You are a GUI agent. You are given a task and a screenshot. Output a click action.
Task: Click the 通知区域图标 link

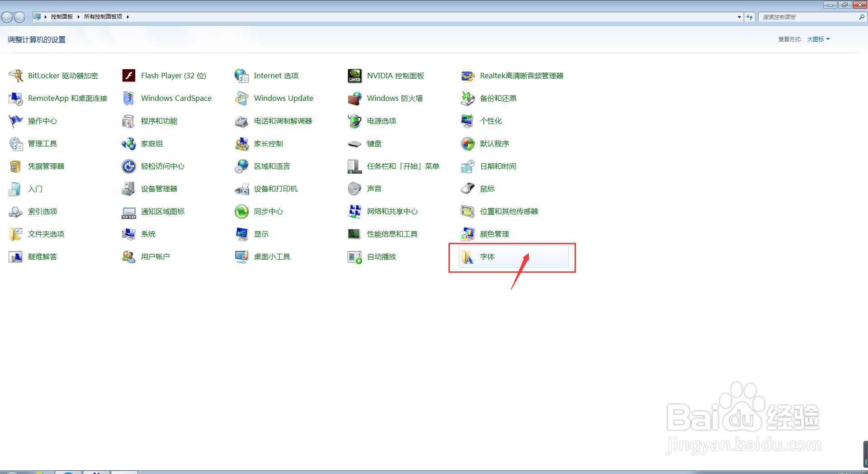tap(163, 211)
